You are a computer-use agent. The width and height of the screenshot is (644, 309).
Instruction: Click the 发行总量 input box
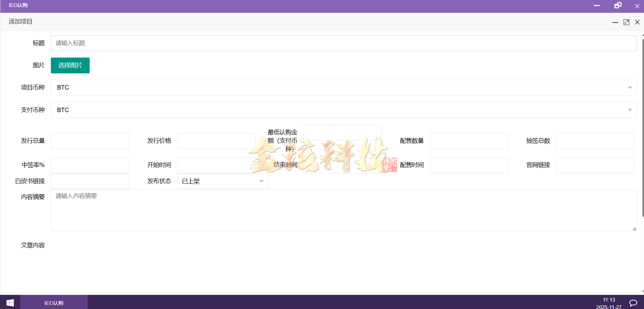pos(90,141)
